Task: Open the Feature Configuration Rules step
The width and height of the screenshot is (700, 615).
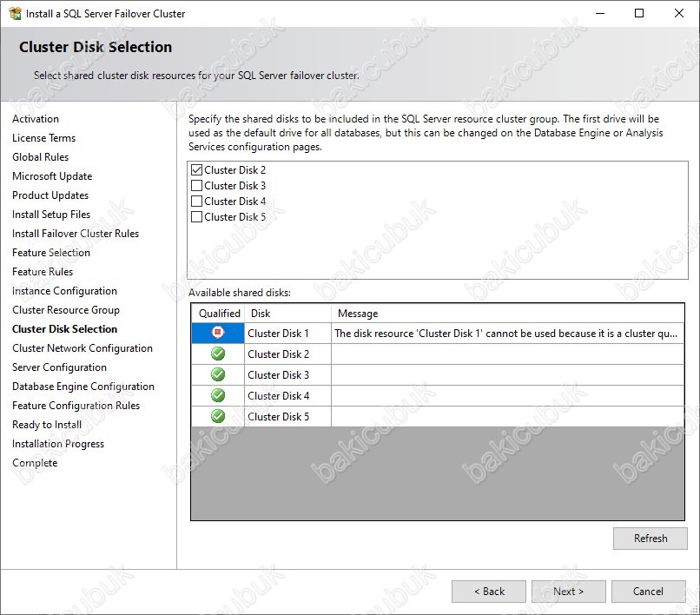Action: tap(76, 406)
